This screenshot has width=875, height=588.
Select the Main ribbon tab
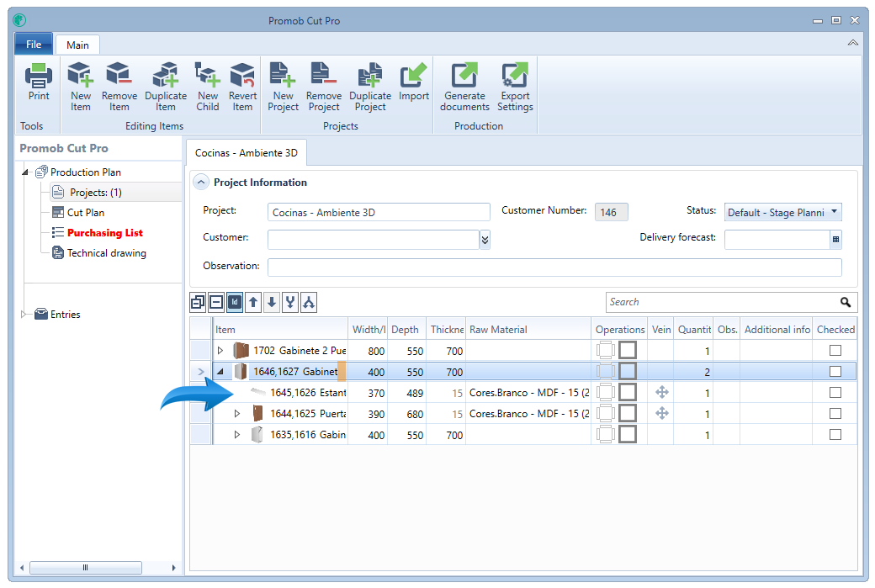pos(77,45)
